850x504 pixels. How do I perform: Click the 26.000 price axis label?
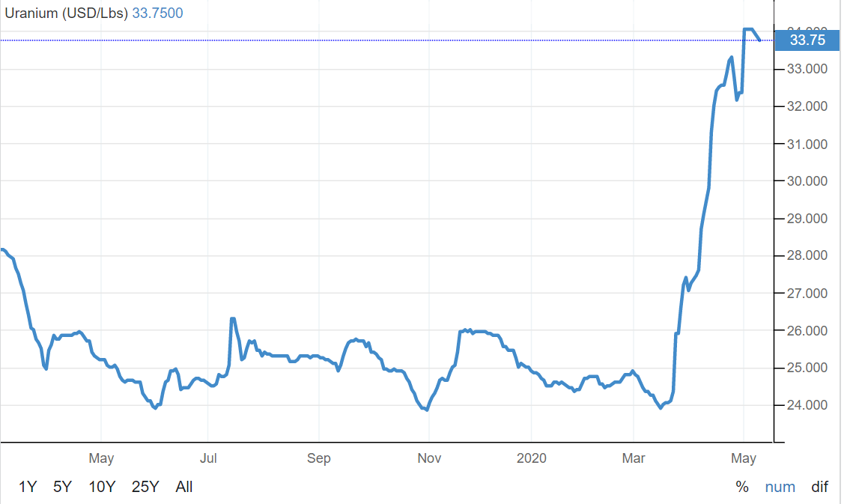click(x=807, y=330)
